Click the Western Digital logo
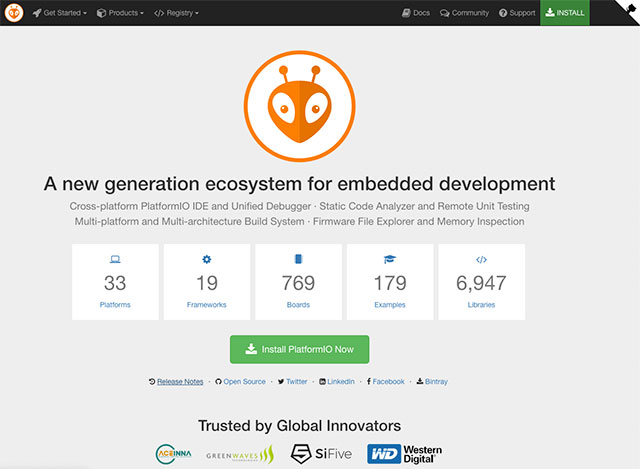 tap(404, 453)
